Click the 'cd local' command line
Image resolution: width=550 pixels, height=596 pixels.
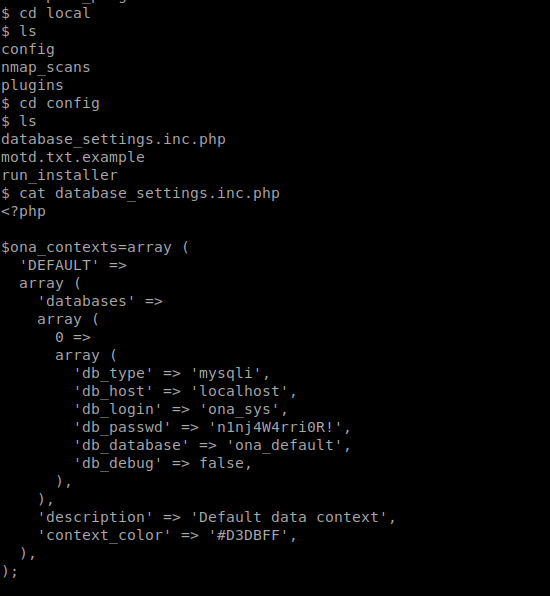pos(46,13)
